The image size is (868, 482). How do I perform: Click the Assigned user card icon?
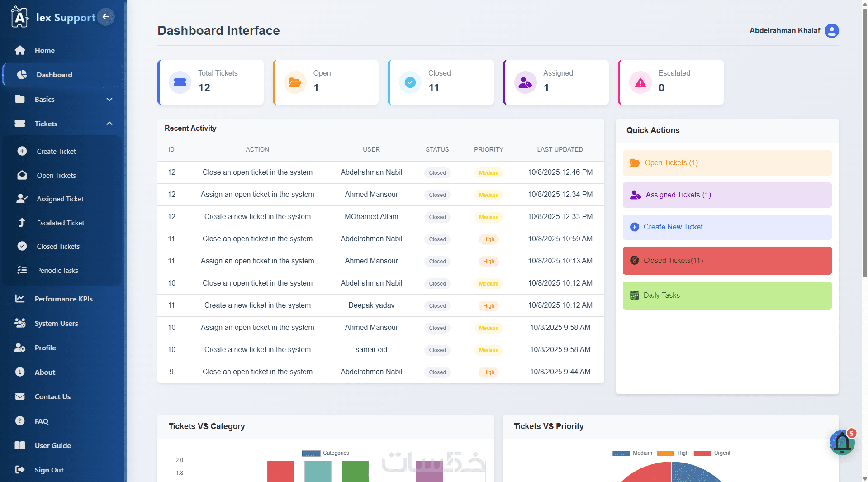click(526, 83)
